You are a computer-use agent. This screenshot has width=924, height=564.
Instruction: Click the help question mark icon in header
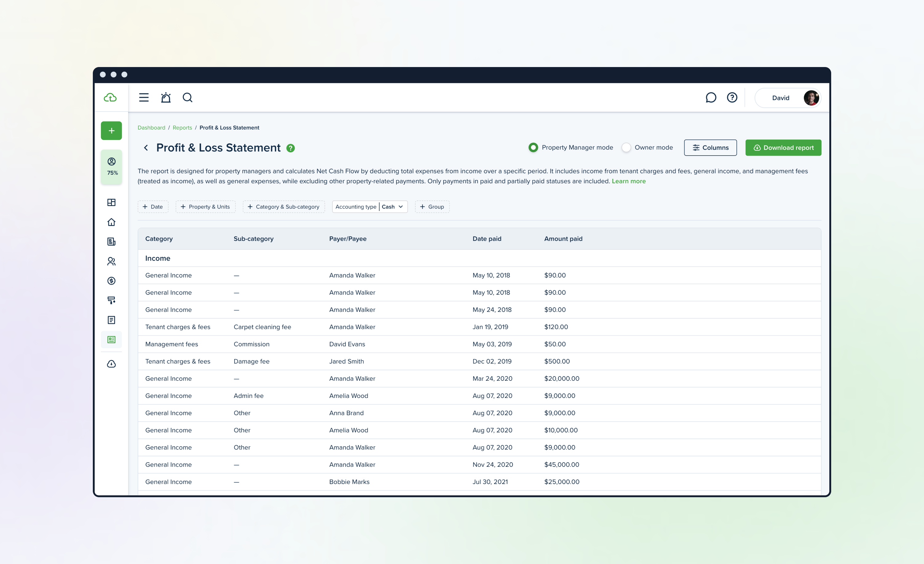[x=732, y=97]
